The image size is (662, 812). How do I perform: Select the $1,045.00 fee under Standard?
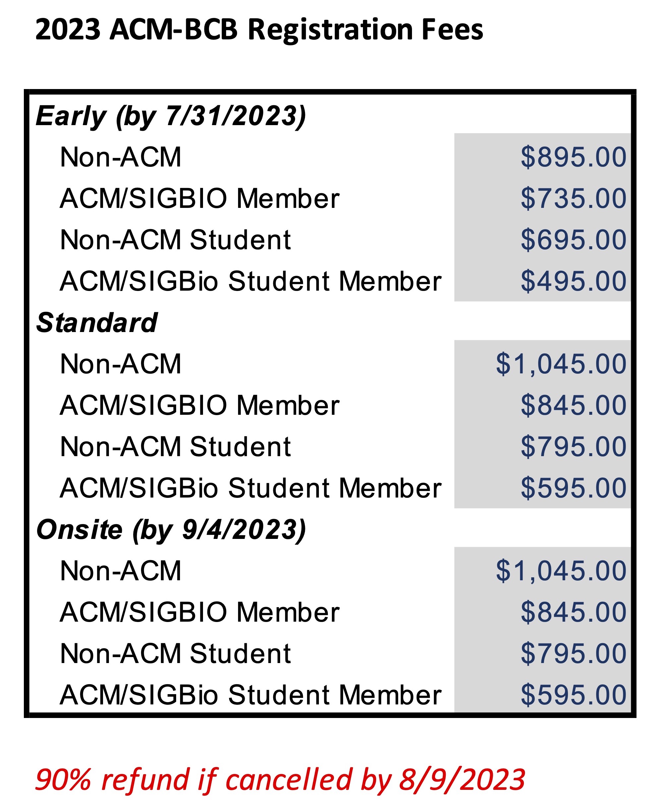[x=561, y=364]
